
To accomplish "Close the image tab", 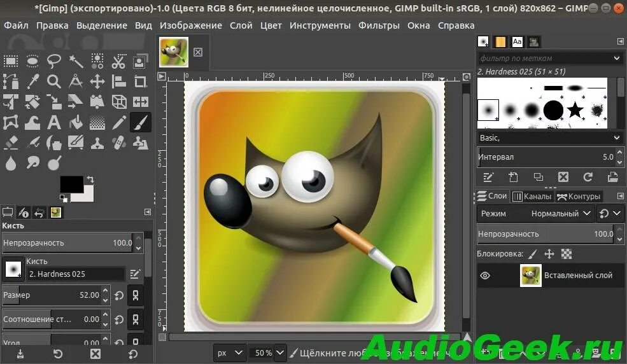I will click(x=198, y=52).
